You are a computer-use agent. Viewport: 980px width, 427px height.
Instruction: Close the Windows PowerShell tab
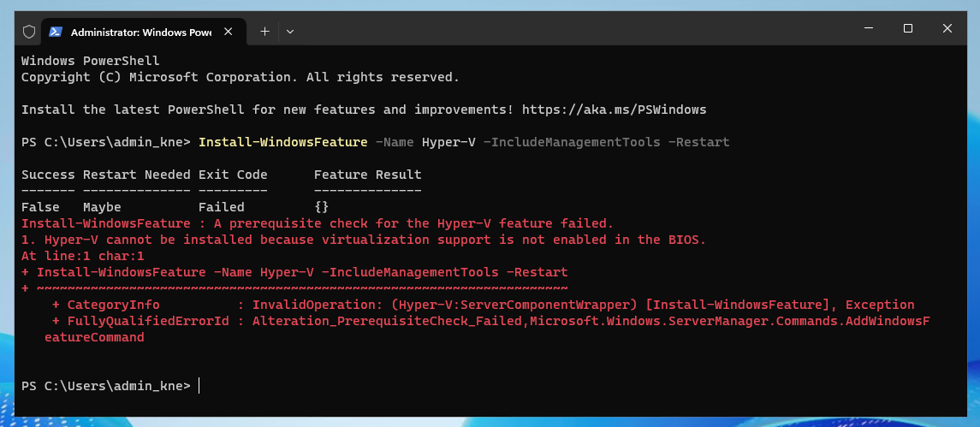229,32
